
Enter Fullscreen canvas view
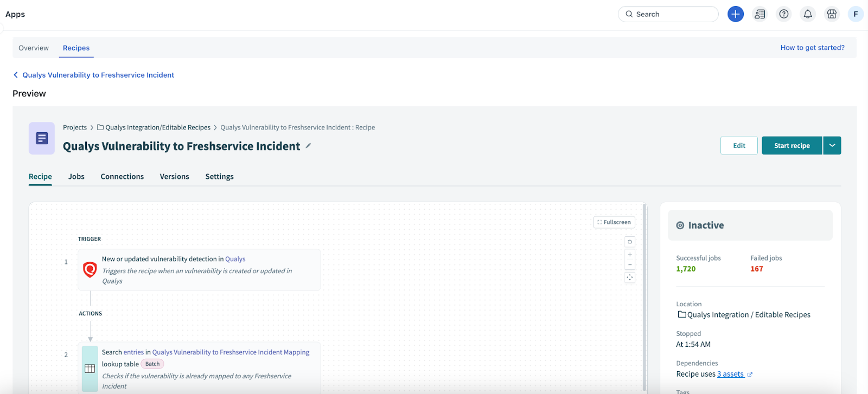pos(614,222)
